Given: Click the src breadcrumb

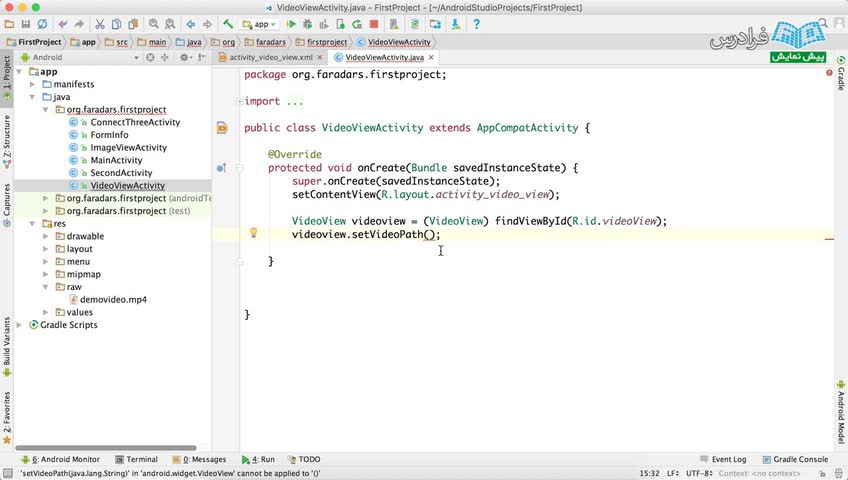Looking at the screenshot, I should [117, 42].
